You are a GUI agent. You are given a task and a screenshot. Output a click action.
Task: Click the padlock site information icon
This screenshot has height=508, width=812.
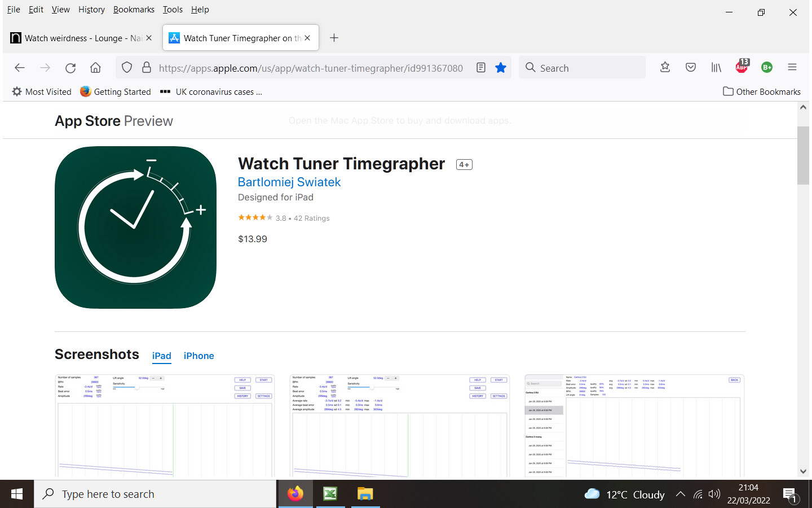coord(147,68)
